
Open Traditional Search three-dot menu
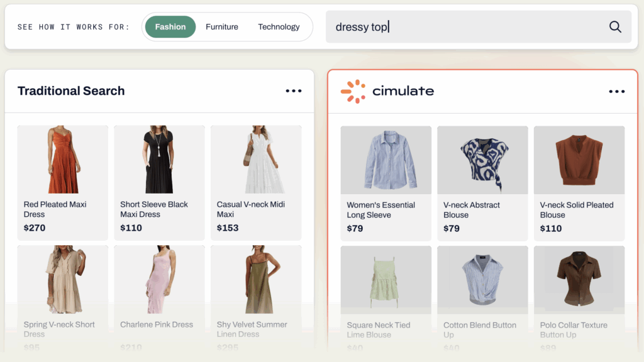[x=293, y=91]
